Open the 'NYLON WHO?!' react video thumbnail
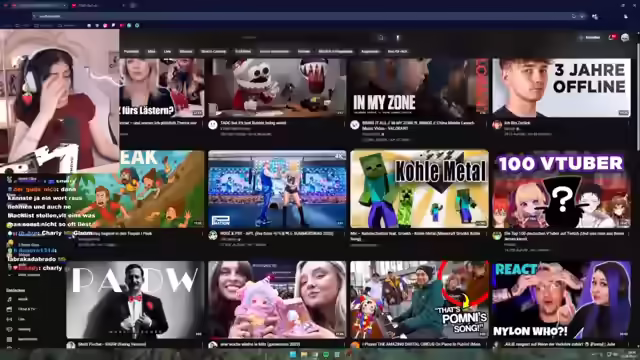Image resolution: width=640 pixels, height=360 pixels. pos(561,300)
